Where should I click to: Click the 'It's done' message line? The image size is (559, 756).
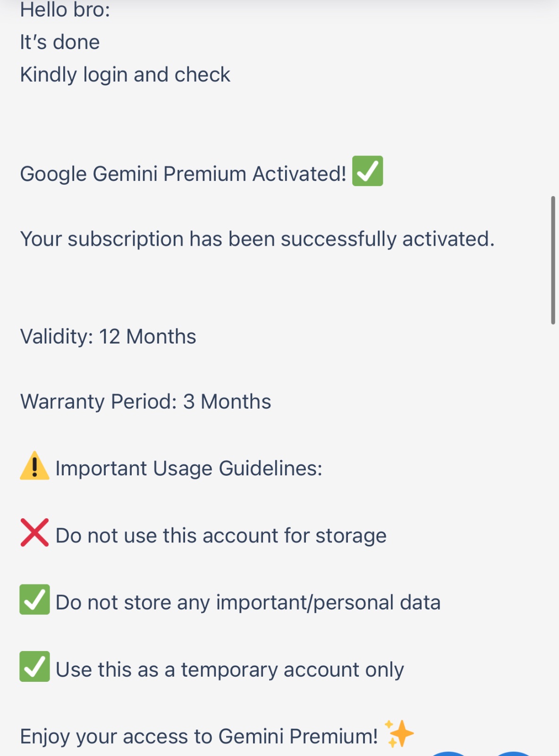[60, 42]
